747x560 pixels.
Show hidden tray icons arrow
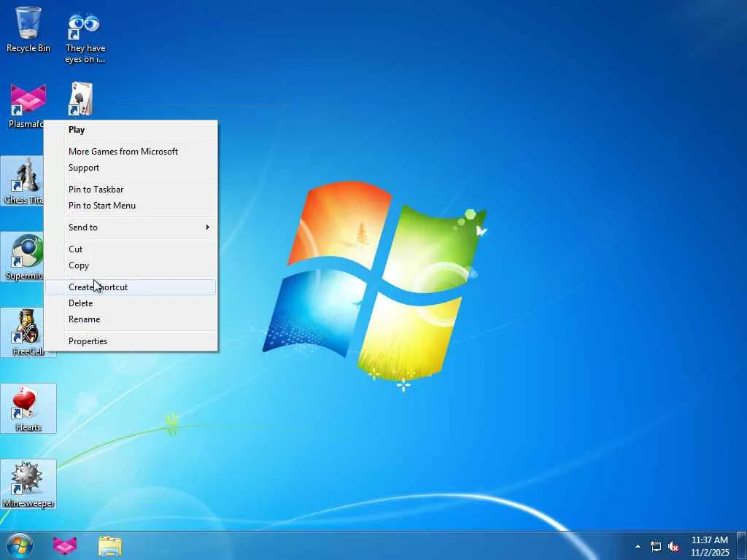pos(638,546)
